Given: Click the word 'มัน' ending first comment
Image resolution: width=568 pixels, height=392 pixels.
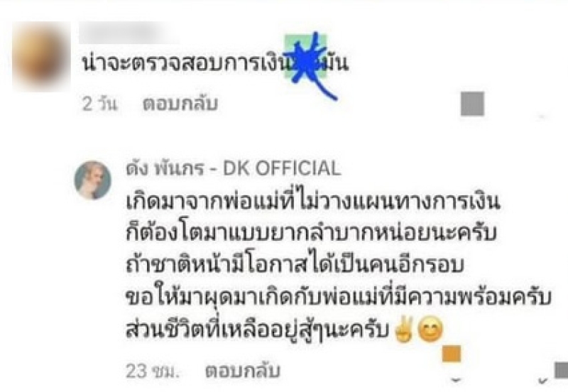Looking at the screenshot, I should coord(335,63).
